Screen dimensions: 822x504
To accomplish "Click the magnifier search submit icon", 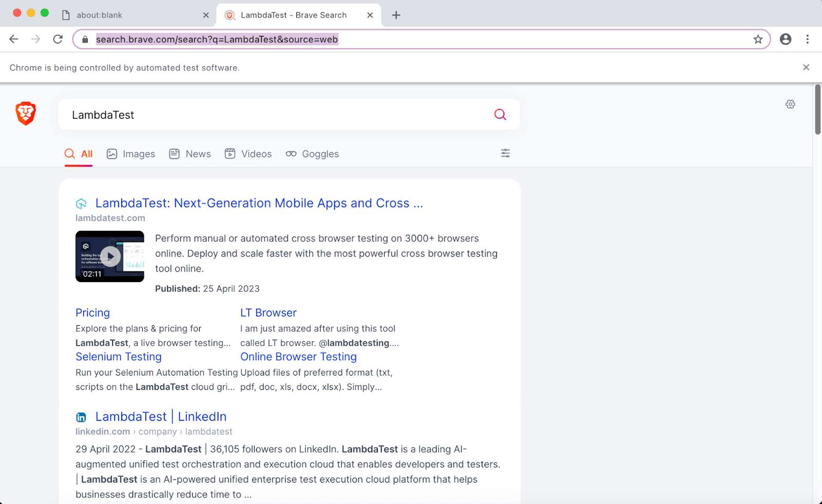I will pyautogui.click(x=500, y=115).
